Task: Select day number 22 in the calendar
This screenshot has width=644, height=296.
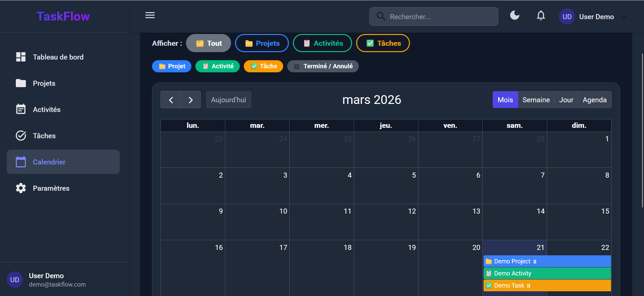Action: [605, 248]
